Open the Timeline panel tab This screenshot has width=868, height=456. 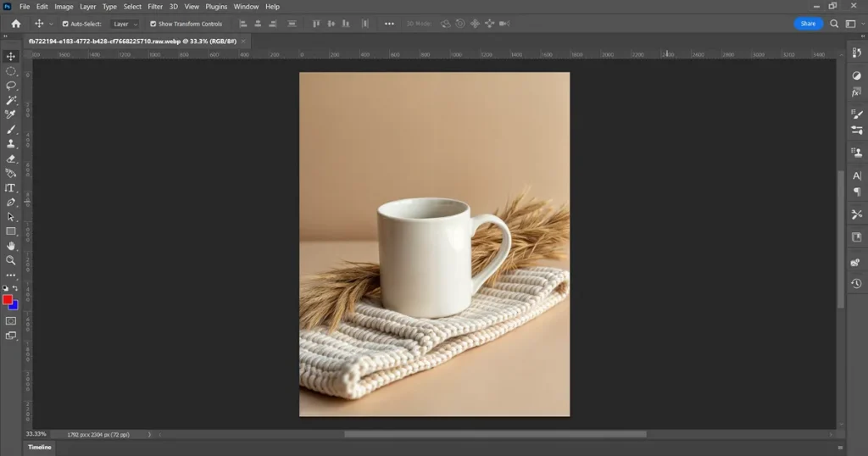39,448
